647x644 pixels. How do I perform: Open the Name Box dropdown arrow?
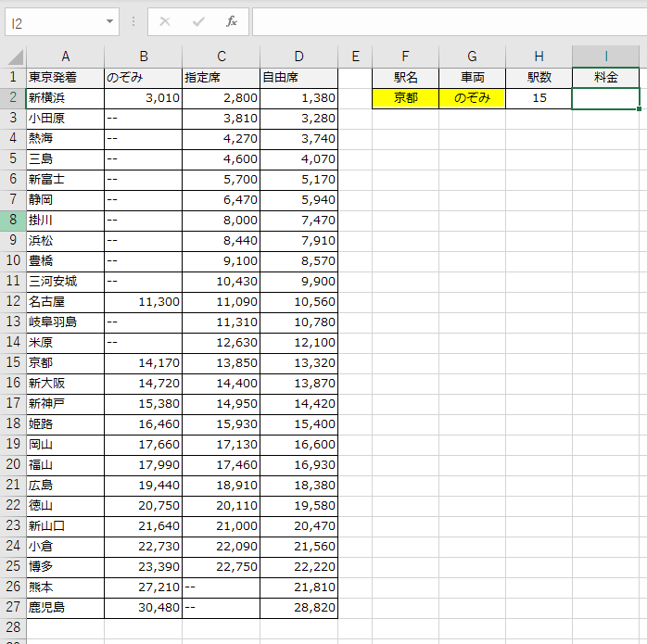(110, 21)
